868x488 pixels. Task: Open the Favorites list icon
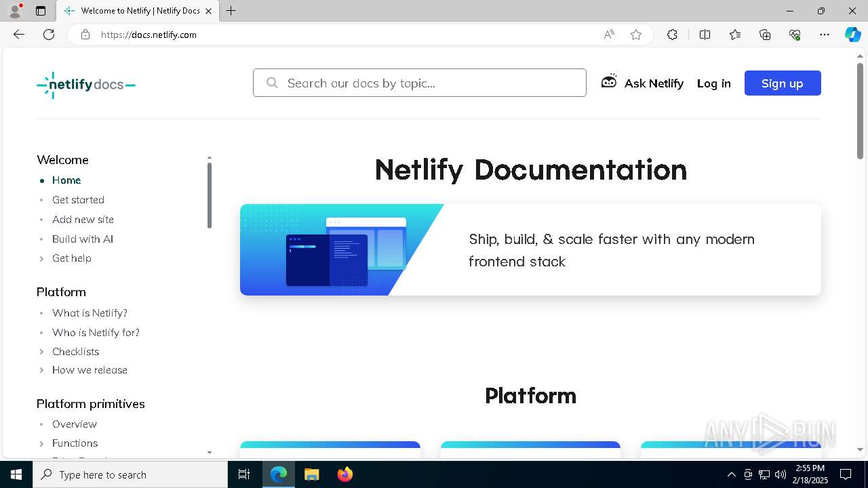pyautogui.click(x=735, y=35)
